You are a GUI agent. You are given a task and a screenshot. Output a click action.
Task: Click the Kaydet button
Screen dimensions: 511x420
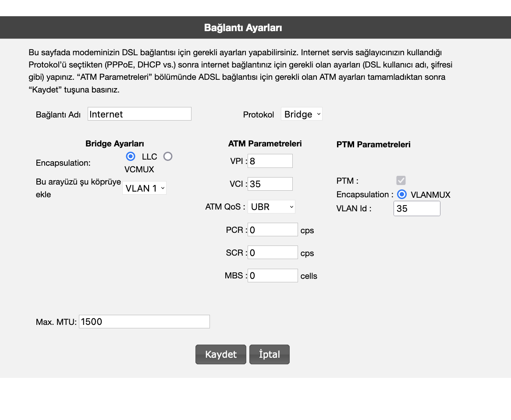click(x=220, y=354)
